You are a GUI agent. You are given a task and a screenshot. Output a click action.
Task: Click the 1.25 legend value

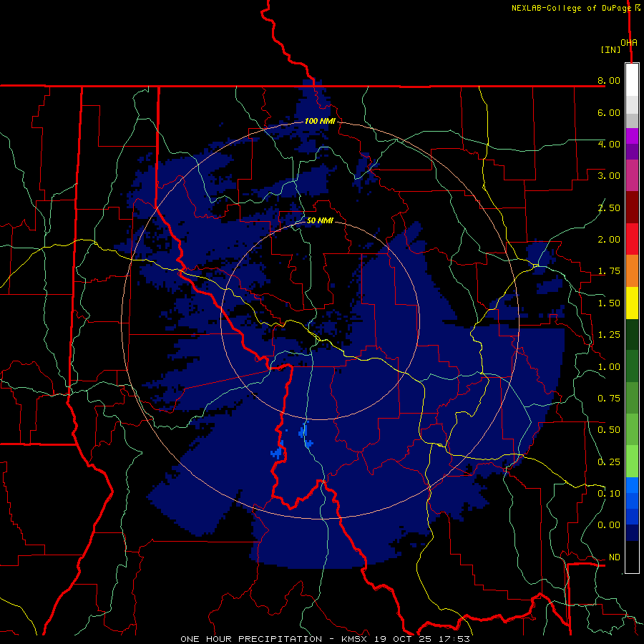609,335
